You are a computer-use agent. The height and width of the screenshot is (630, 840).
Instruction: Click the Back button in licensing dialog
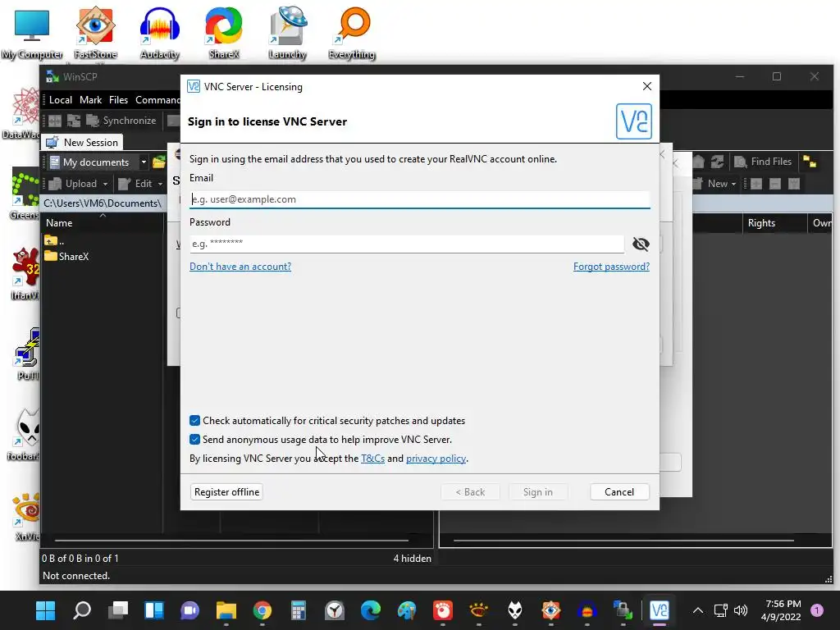tap(470, 492)
